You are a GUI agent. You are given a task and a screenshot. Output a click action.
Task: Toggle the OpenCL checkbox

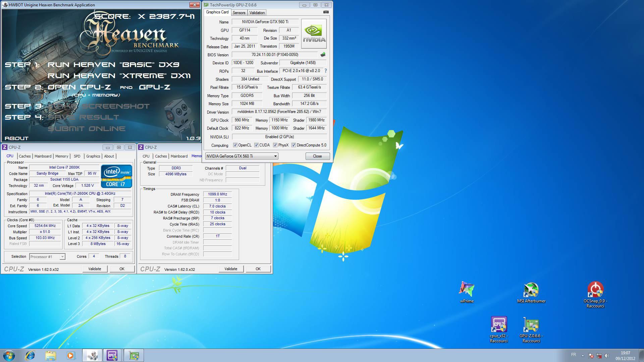coord(235,145)
